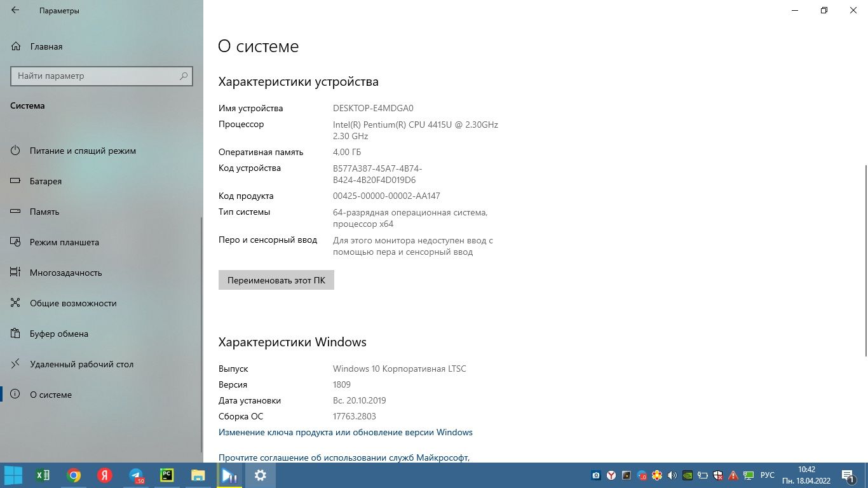Open the Microsoft services agreement link
The width and height of the screenshot is (868, 488).
[x=344, y=457]
